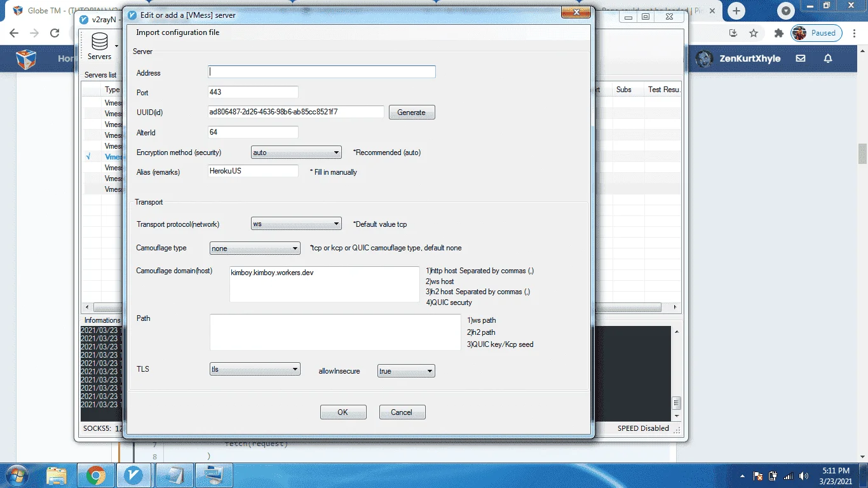This screenshot has height=488, width=868.
Task: Click the servers list scrollbar right arrow
Action: [676, 308]
